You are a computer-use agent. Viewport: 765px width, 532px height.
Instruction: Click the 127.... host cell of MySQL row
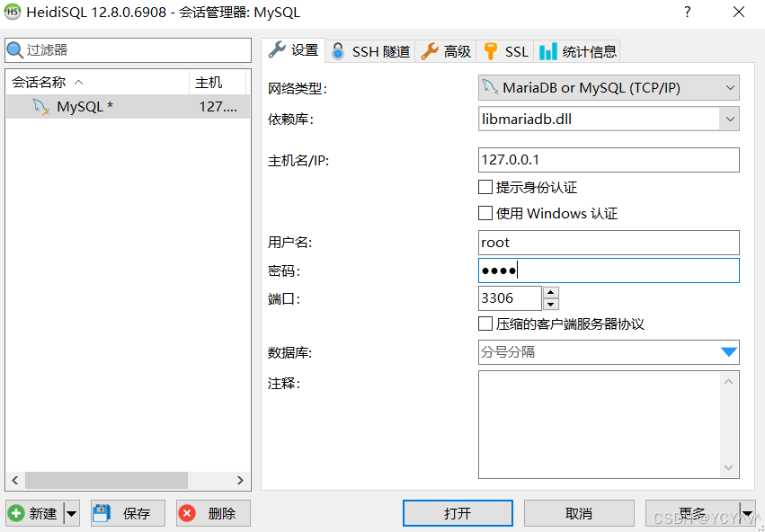(x=218, y=107)
